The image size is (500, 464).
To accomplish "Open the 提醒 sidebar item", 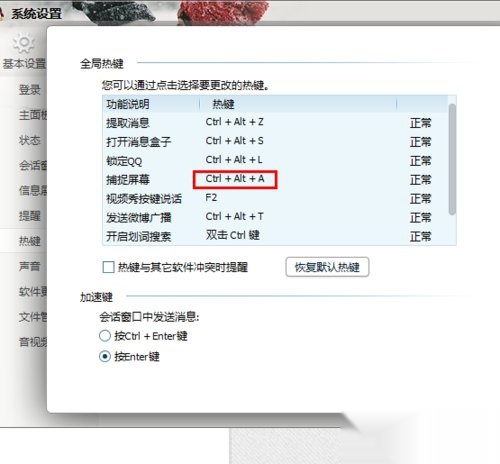I will tap(30, 216).
